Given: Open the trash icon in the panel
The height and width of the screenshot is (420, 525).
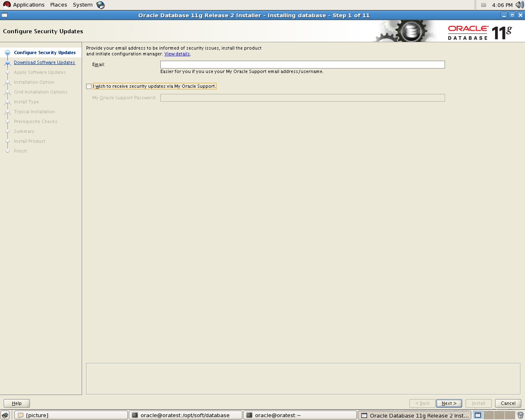Looking at the screenshot, I should click(x=520, y=415).
